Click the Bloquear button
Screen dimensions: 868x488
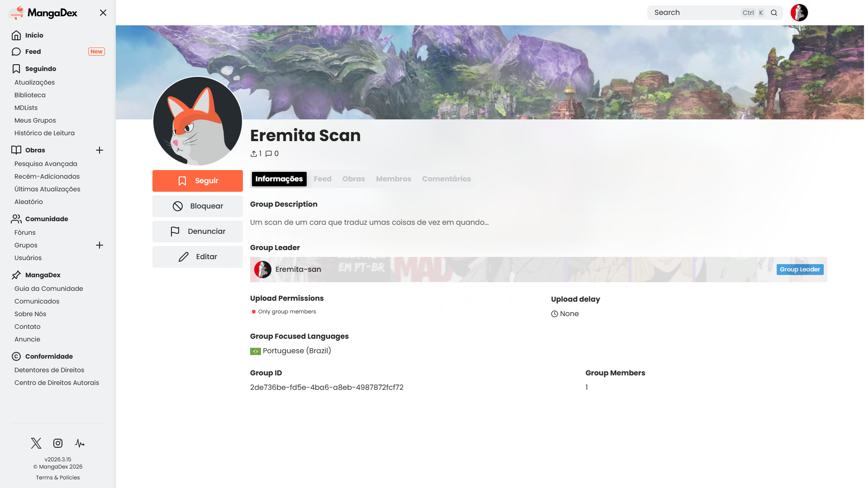pyautogui.click(x=198, y=206)
